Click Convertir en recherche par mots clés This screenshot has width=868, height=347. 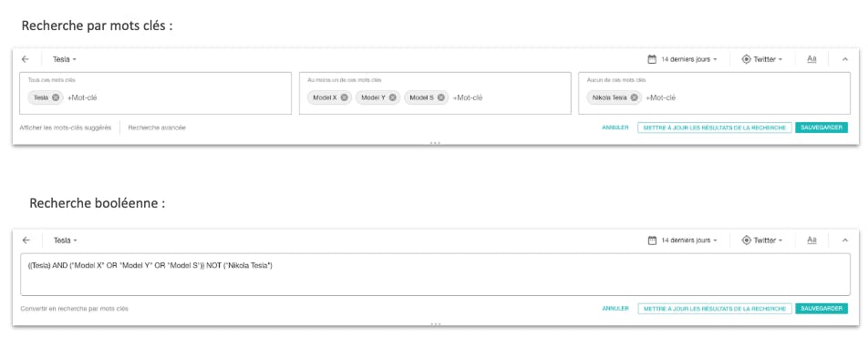(74, 309)
